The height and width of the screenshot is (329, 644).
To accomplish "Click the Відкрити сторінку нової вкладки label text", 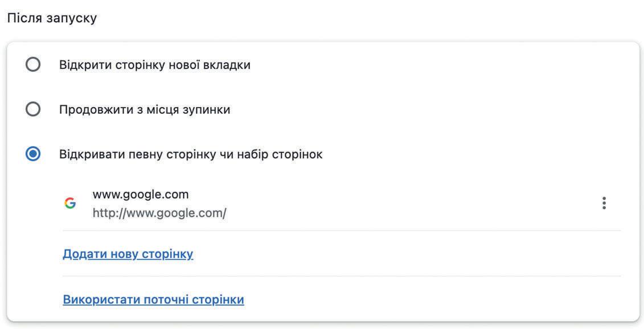I will tap(155, 65).
